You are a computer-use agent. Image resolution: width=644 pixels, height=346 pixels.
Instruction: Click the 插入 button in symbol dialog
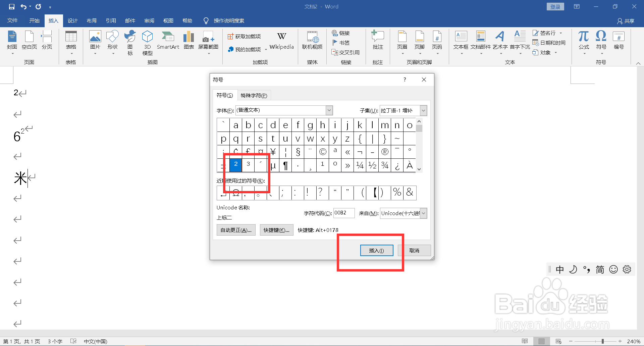(x=377, y=250)
